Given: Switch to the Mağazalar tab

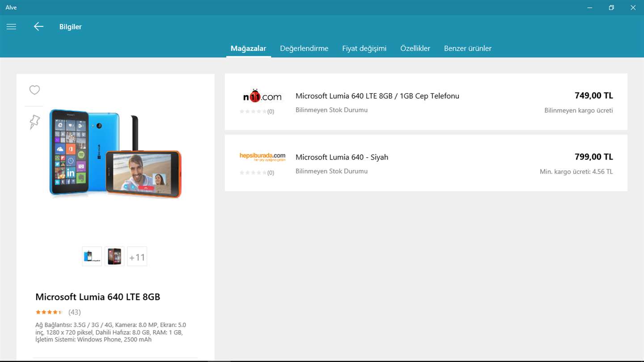Looking at the screenshot, I should coord(248,48).
